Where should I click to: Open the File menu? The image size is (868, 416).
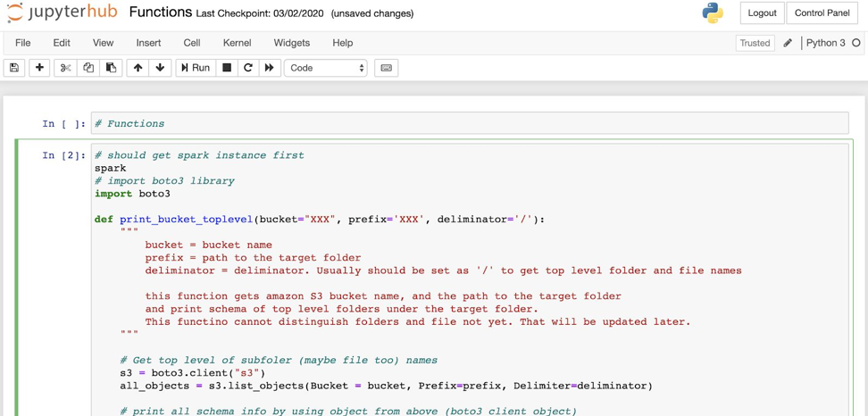tap(22, 43)
